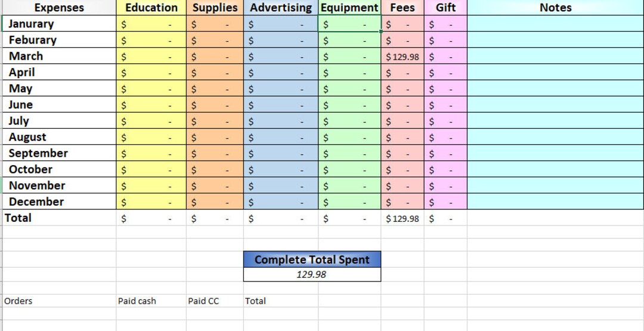This screenshot has height=331, width=644.
Task: Select the Supplies column header
Action: point(215,7)
